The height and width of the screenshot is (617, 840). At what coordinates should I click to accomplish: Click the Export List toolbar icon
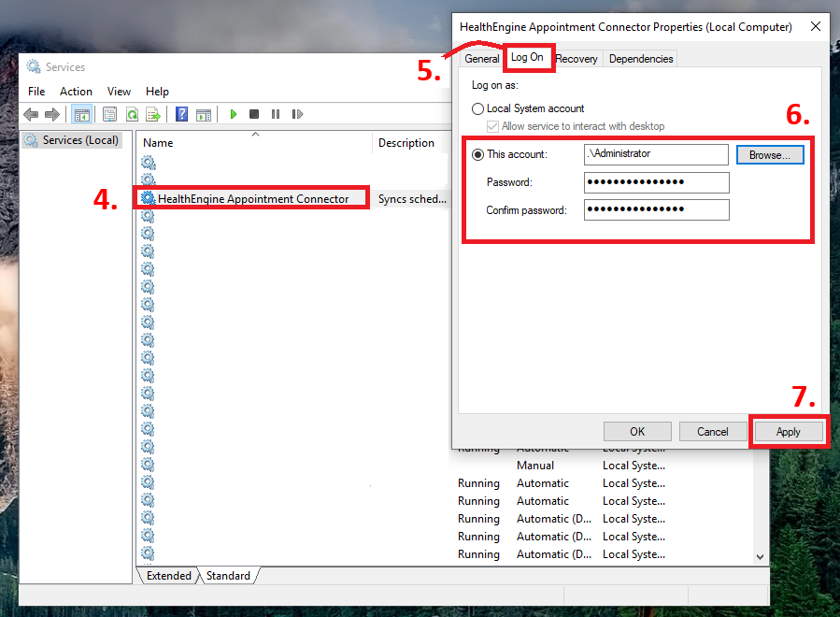(x=152, y=114)
